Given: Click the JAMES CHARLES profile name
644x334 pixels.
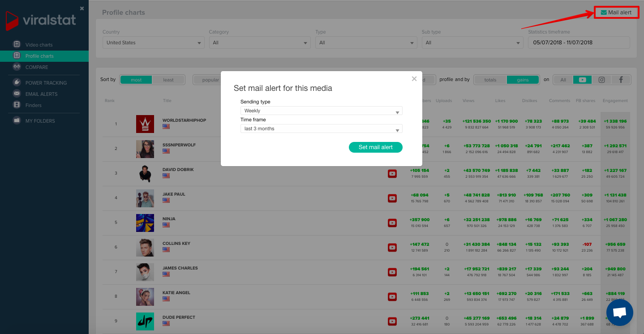Looking at the screenshot, I should (x=180, y=268).
